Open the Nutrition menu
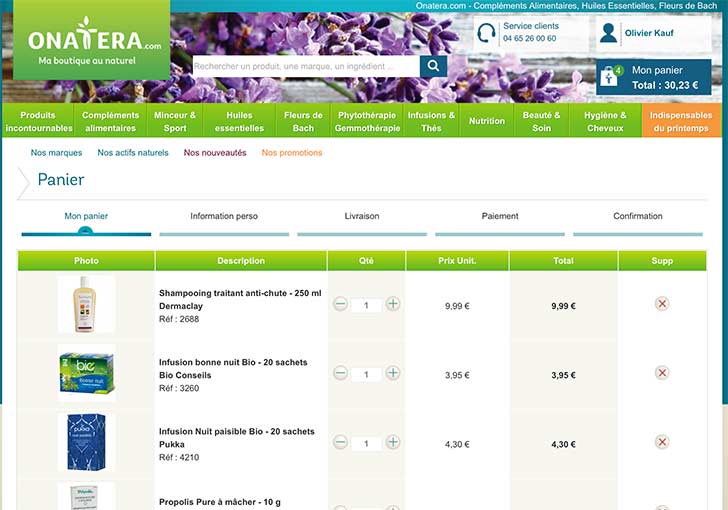This screenshot has width=728, height=510. (487, 121)
